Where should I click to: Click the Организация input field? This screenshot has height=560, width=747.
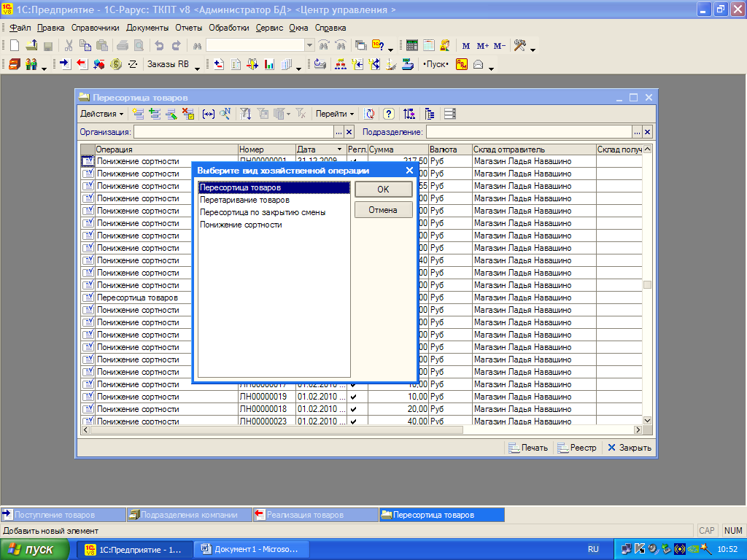click(234, 133)
